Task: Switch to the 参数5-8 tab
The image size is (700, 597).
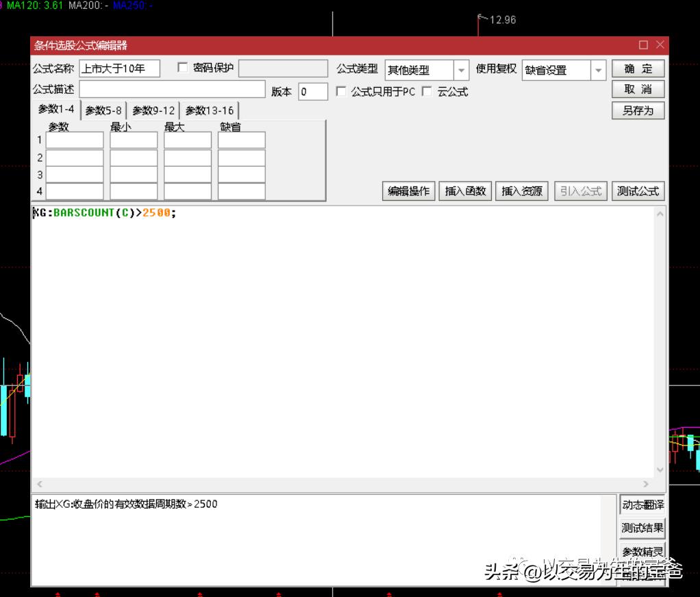Action: click(x=103, y=110)
